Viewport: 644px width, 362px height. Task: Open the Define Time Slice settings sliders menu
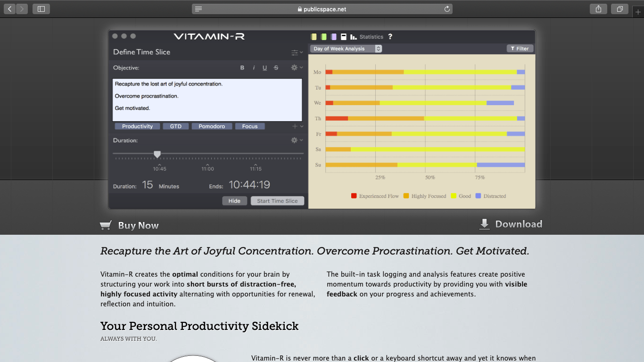(x=297, y=52)
